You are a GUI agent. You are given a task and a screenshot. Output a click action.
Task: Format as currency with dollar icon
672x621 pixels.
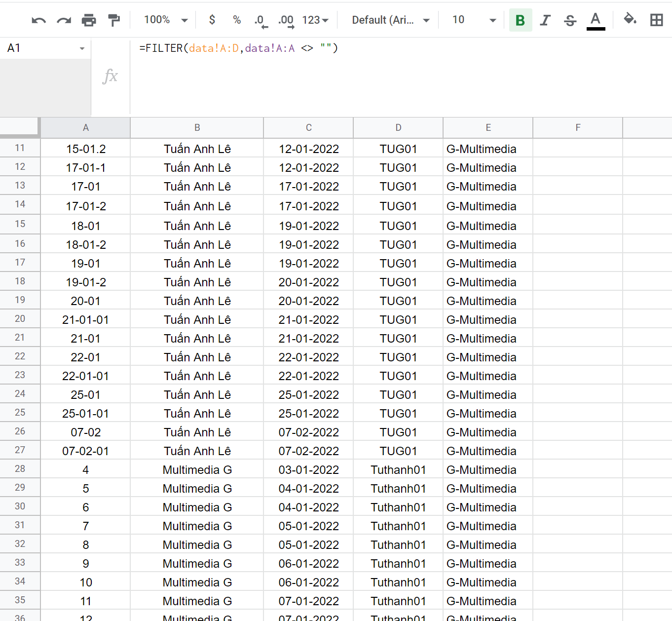pos(212,20)
